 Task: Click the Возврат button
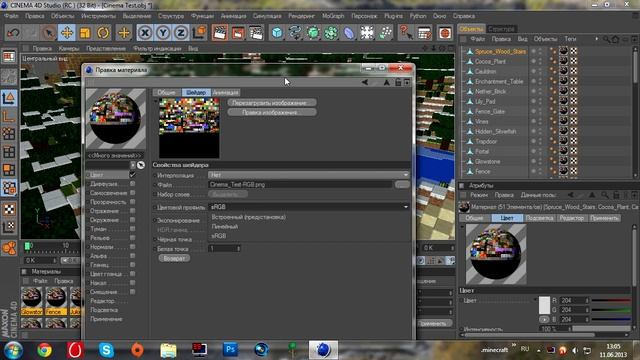[174, 258]
